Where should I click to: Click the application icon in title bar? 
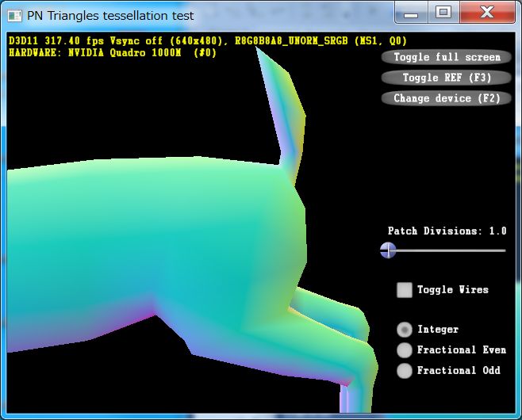pyautogui.click(x=14, y=16)
